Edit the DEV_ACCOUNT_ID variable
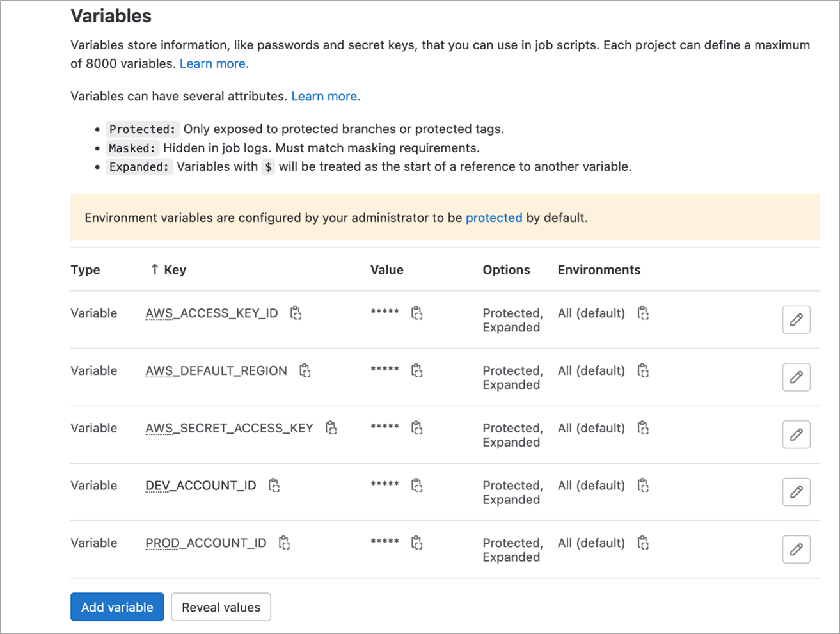 (x=796, y=493)
